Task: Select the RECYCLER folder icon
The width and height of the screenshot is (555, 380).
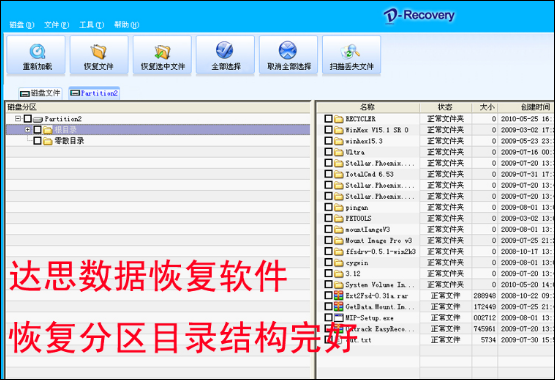Action: [339, 119]
